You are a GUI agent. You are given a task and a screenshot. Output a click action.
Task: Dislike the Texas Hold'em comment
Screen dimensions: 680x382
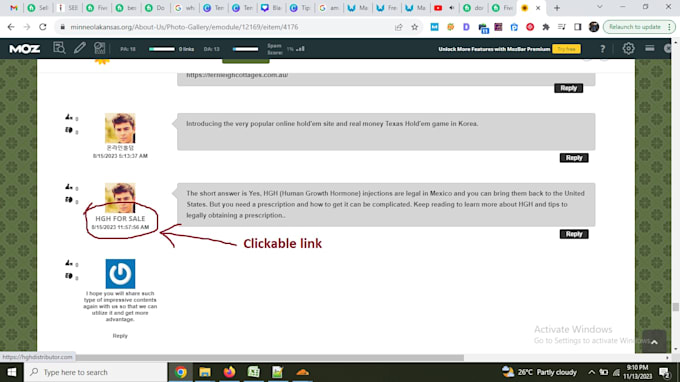pyautogui.click(x=69, y=130)
